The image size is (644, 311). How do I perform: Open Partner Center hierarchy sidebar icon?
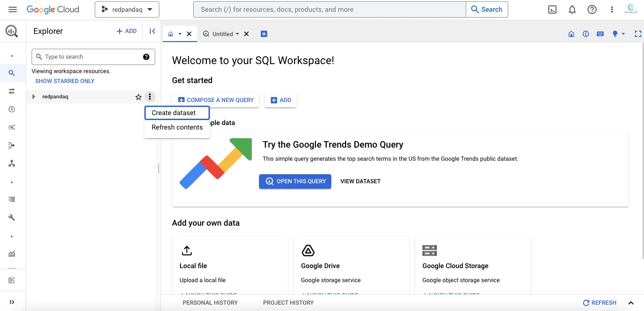pos(12,163)
